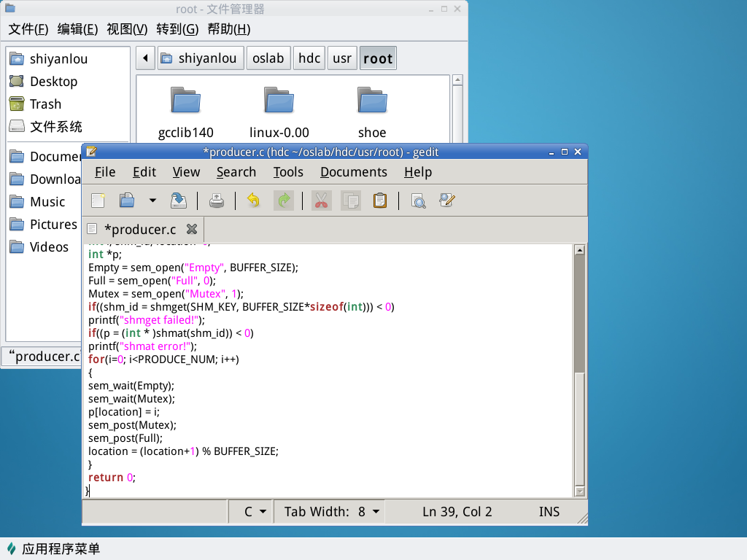Click the hdc breadcrumb button

(x=309, y=58)
